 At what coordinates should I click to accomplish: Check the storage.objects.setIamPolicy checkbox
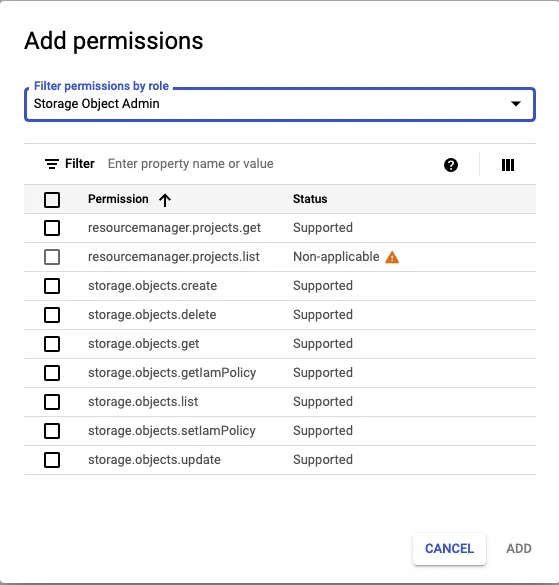52,431
